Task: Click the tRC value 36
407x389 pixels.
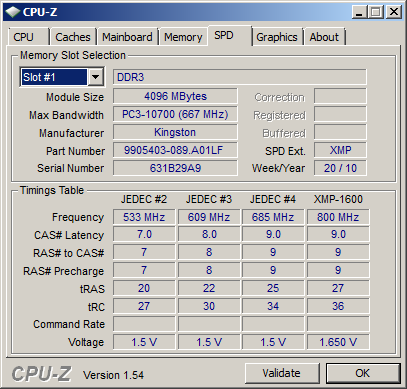Action: pyautogui.click(x=338, y=306)
